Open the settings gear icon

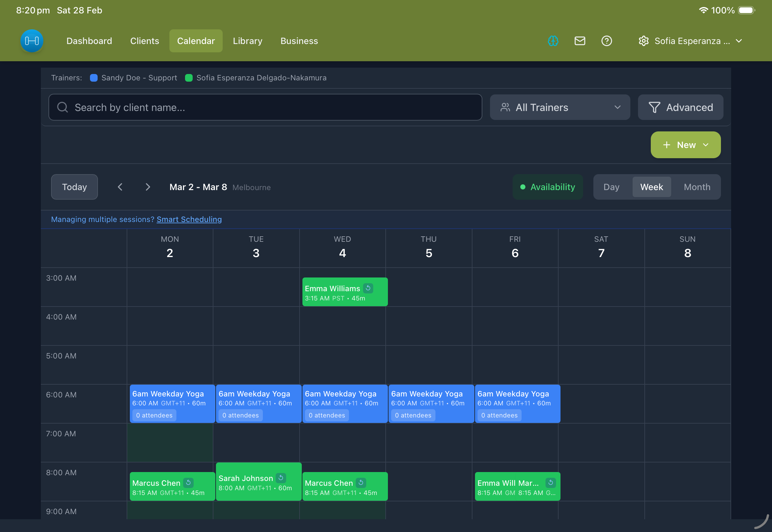643,41
